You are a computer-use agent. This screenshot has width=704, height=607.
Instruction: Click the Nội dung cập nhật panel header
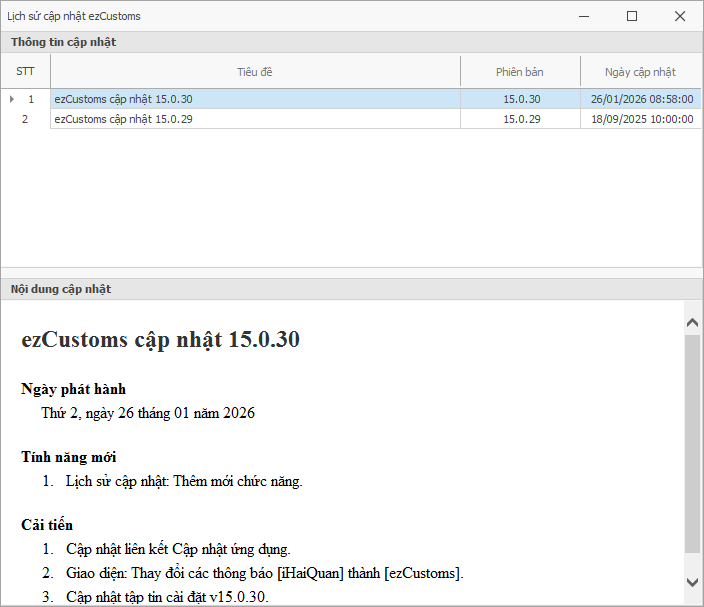click(352, 289)
